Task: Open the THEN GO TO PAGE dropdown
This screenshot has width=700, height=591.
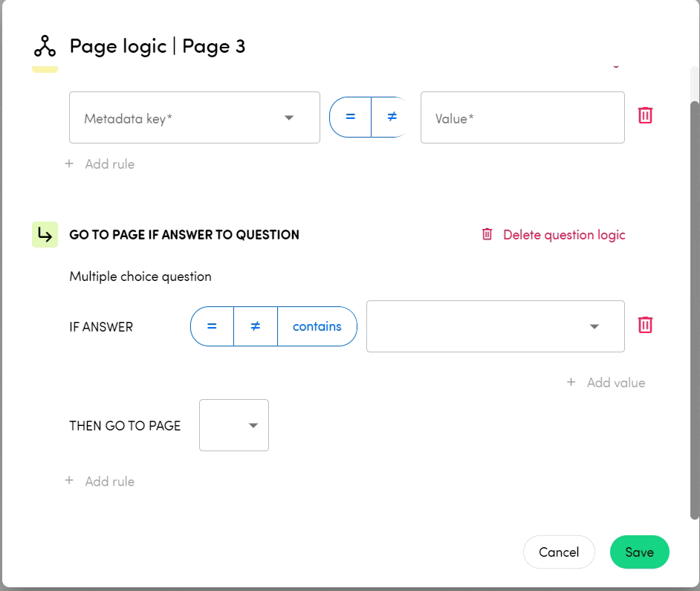Action: (x=234, y=425)
